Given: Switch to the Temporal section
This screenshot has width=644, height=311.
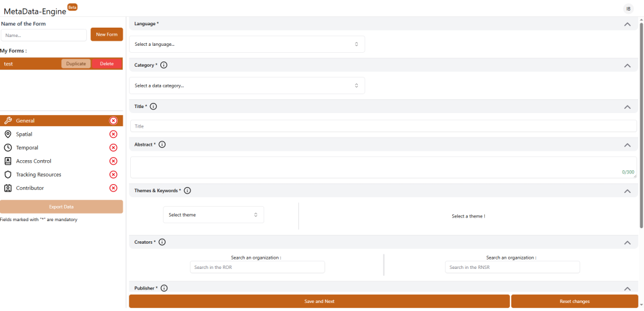Looking at the screenshot, I should tap(62, 148).
